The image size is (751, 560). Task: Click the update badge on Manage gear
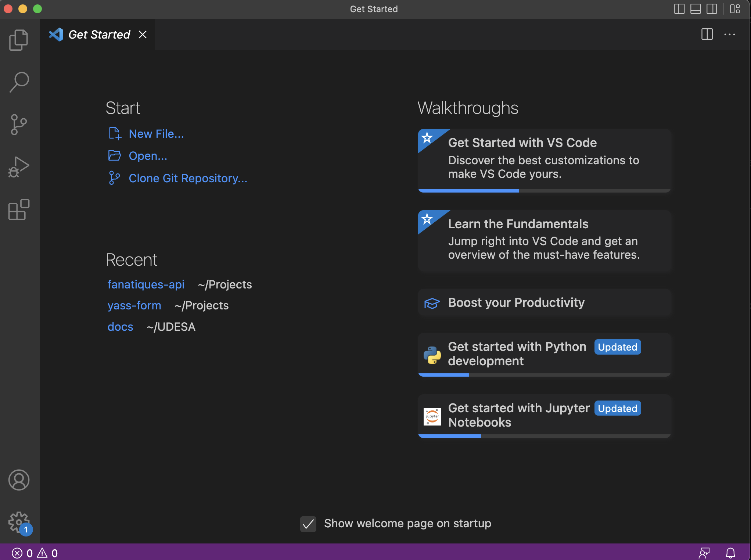coord(26,530)
